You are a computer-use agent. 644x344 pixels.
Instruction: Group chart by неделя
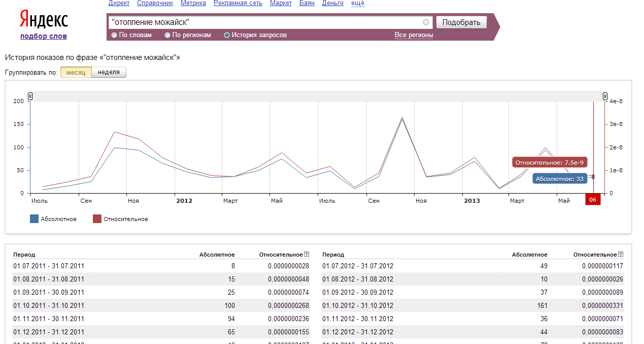(x=109, y=72)
